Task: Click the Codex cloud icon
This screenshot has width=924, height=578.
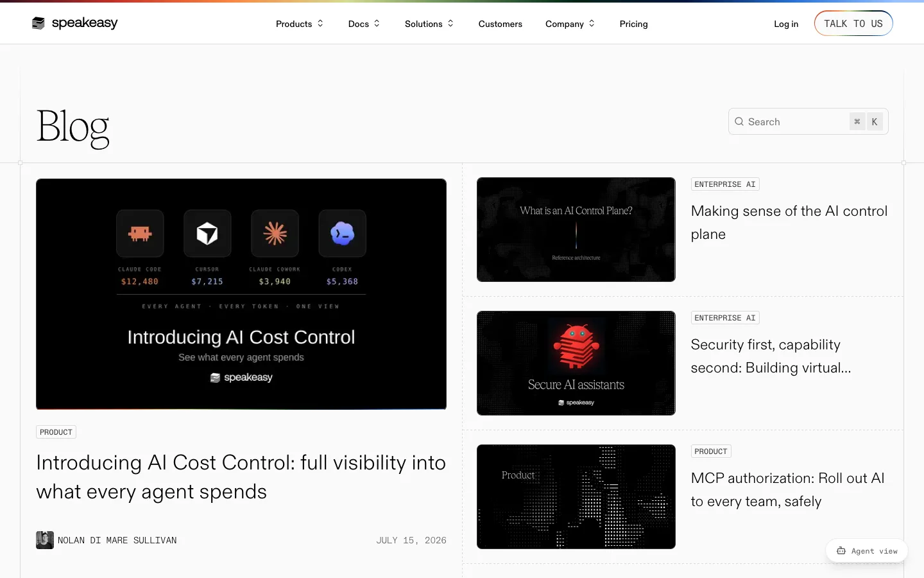Action: click(342, 233)
